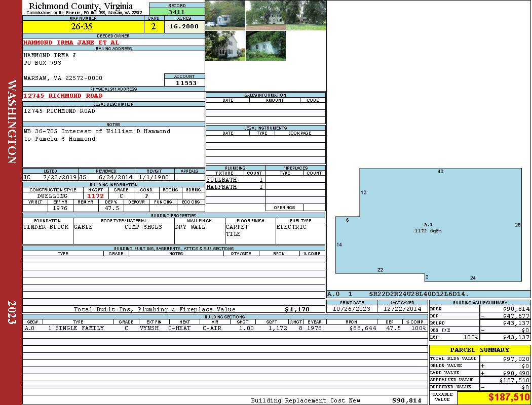
Task: Open the top-middle photo of the two-story house
Action: [x=265, y=15]
